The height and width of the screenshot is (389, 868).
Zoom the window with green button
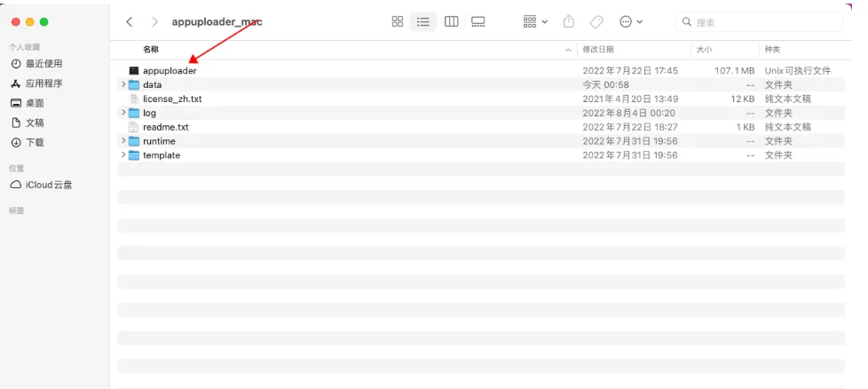point(44,21)
